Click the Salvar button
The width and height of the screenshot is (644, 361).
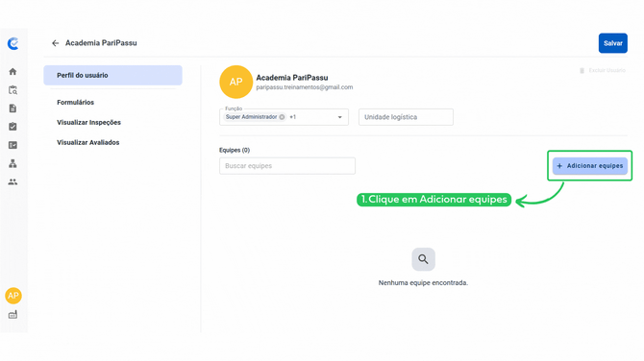(613, 43)
